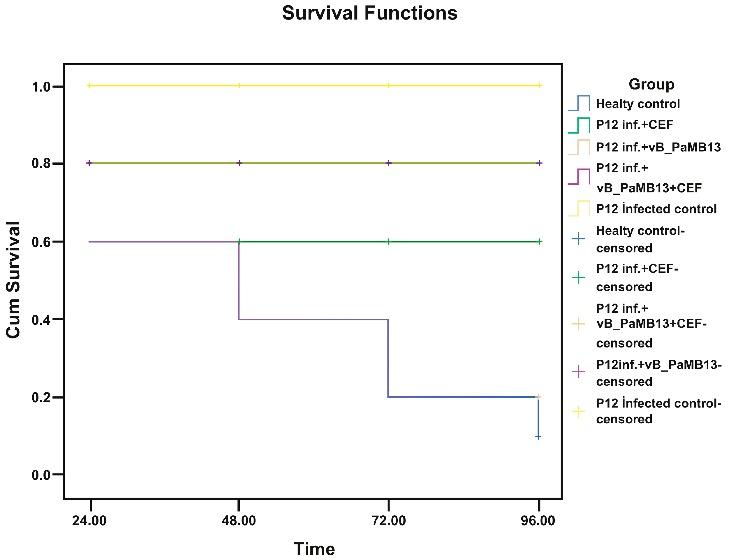729x560 pixels.
Task: Click the purple P12inf.+vB_PaMB13-censored plus in legend
Action: pyautogui.click(x=579, y=372)
